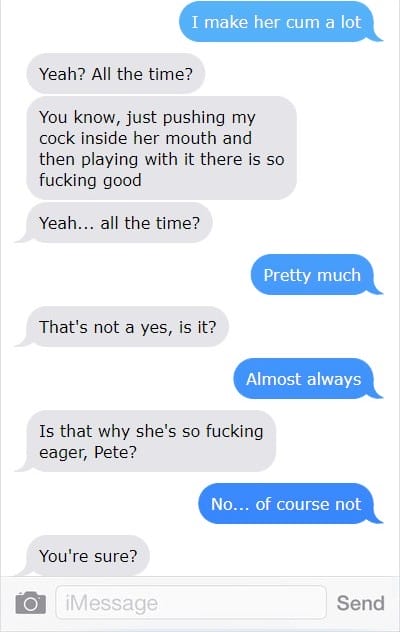The image size is (400, 632).
Task: Click the four-line gray message bubble
Action: [162, 148]
